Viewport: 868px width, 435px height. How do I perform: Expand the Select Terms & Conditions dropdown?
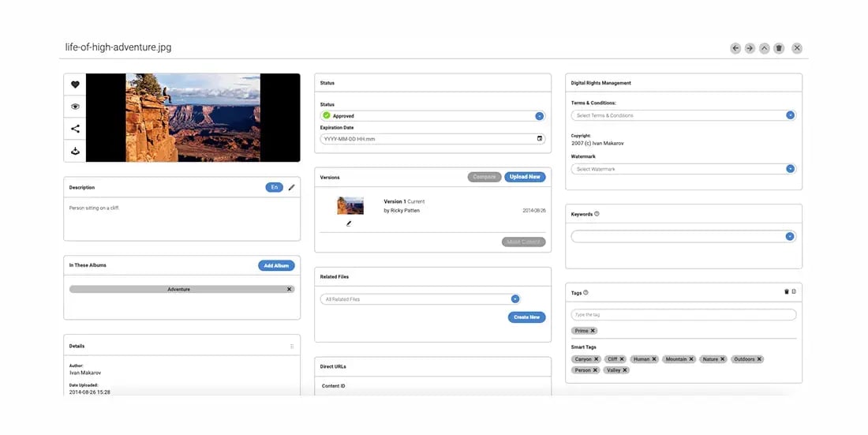tap(790, 115)
